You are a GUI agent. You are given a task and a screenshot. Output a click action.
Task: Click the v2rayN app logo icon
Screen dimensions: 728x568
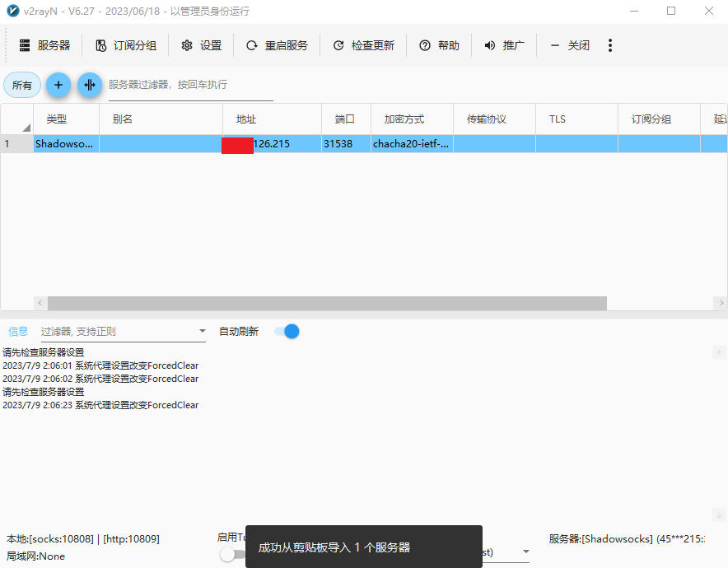(13, 11)
